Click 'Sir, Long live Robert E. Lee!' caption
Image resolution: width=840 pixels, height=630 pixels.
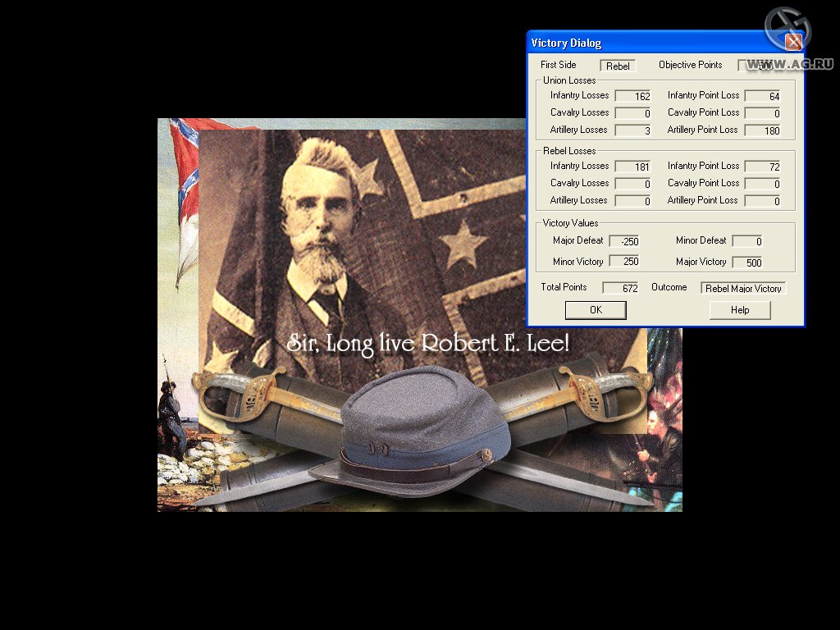click(x=427, y=344)
